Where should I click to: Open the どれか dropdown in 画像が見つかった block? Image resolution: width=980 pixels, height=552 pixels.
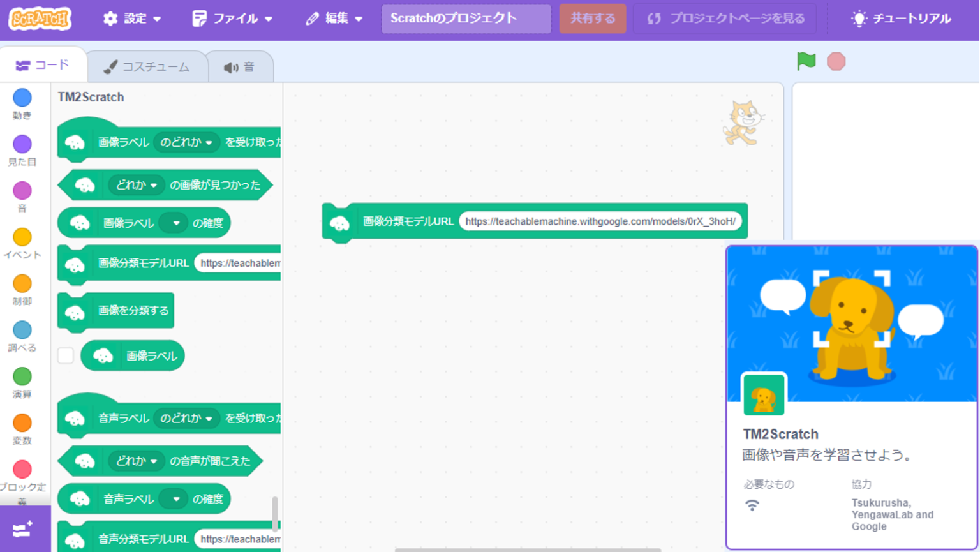(137, 185)
